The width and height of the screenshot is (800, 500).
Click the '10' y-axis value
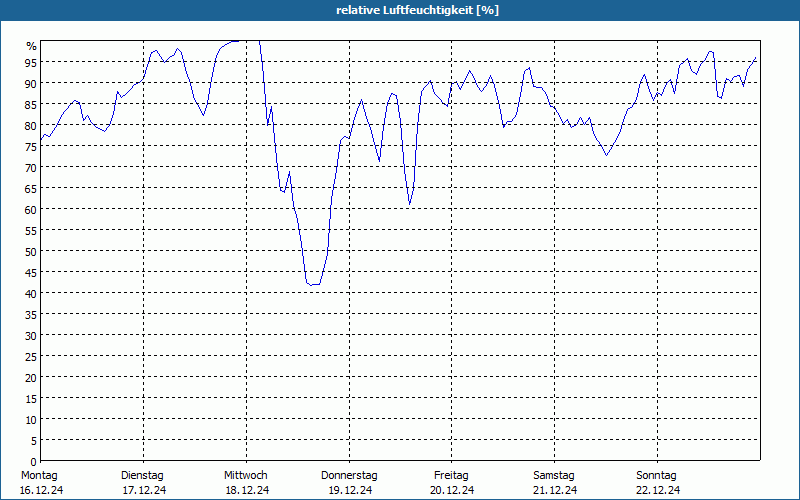pos(31,419)
